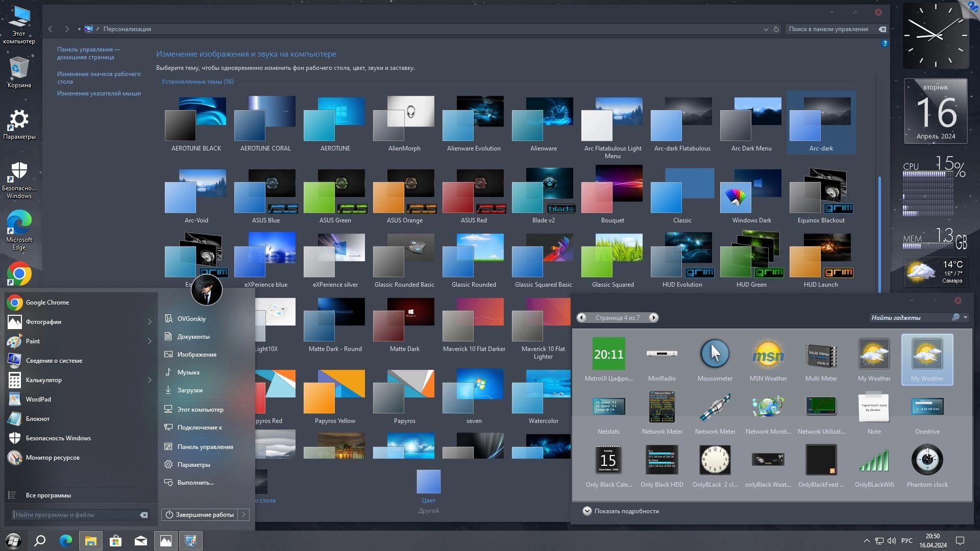Click the Shut down button
This screenshot has height=551, width=980.
point(200,515)
